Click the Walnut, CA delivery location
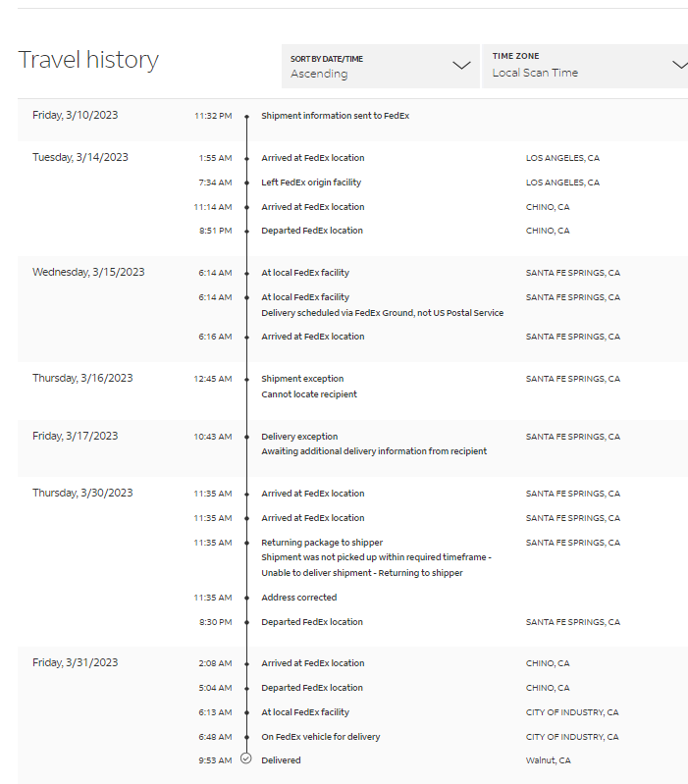Viewport: 688px width, 784px height. click(549, 760)
